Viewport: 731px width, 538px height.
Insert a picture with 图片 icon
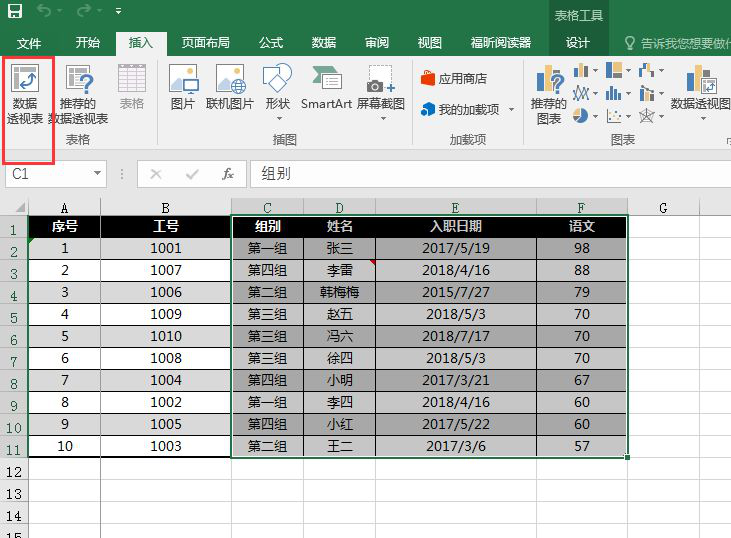183,88
